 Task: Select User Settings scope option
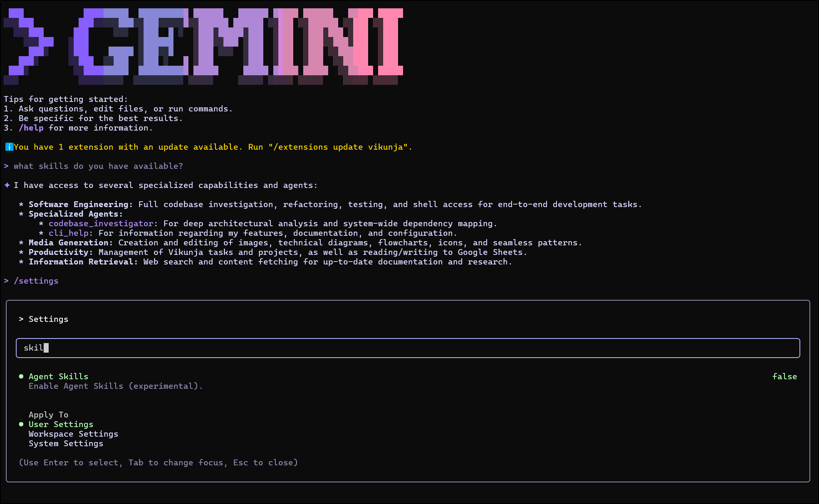61,424
